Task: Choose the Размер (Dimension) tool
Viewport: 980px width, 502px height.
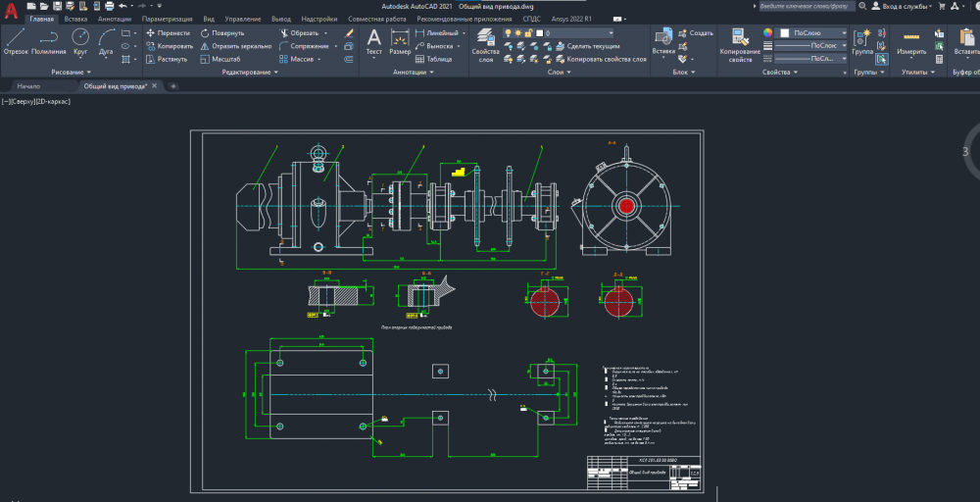Action: (400, 38)
